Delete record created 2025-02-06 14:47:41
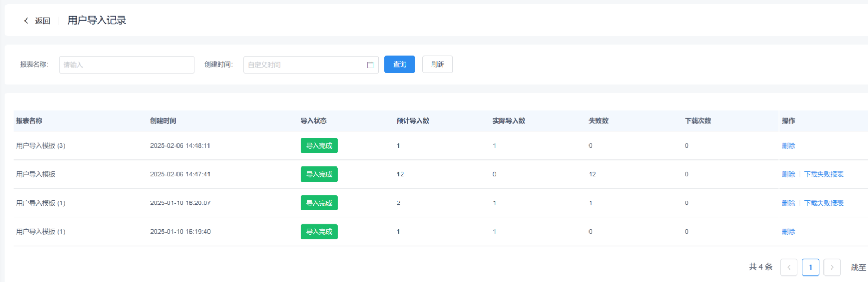 [x=788, y=175]
